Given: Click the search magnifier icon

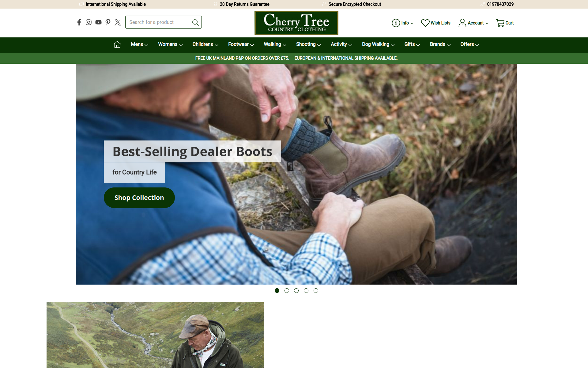Looking at the screenshot, I should tap(195, 22).
